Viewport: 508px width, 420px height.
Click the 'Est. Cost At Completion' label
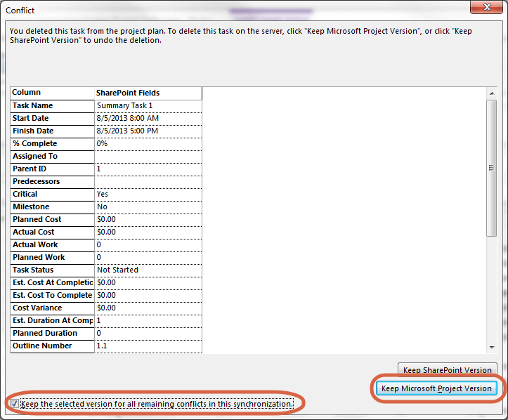click(53, 282)
